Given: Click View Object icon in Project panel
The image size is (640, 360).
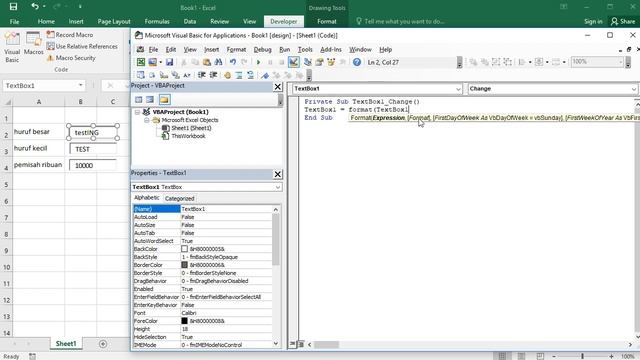Looking at the screenshot, I should pyautogui.click(x=150, y=100).
